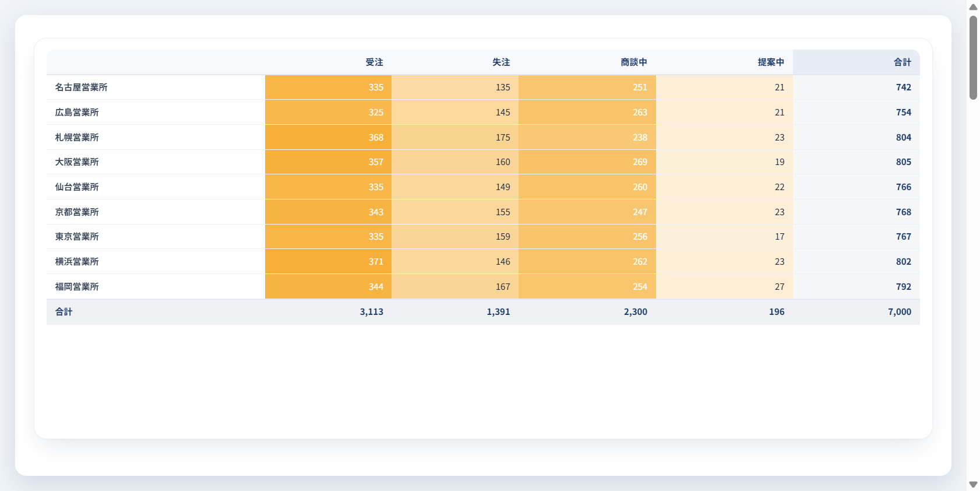Click the 受注 column header
The height and width of the screenshot is (491, 980).
coord(328,62)
